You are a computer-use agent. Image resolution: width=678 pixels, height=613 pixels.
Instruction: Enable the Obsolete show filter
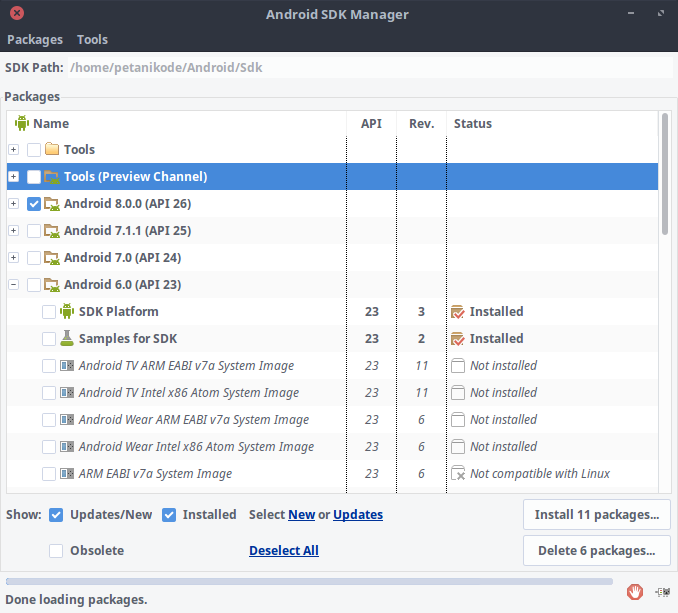(x=56, y=551)
